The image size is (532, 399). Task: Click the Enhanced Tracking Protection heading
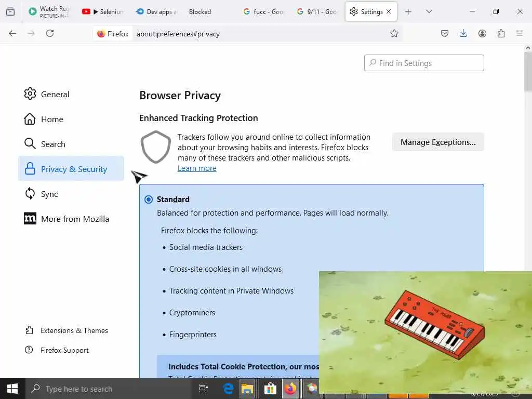[x=198, y=118]
